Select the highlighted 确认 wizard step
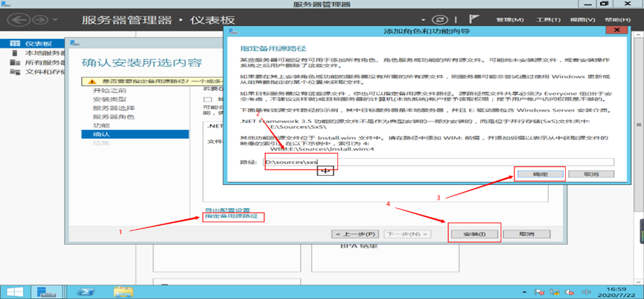This screenshot has height=299, width=644. coord(135,134)
